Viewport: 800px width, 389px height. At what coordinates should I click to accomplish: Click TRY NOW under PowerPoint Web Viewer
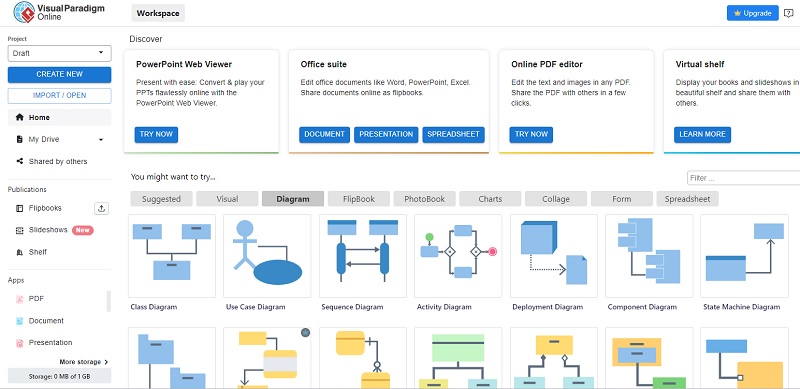point(156,135)
